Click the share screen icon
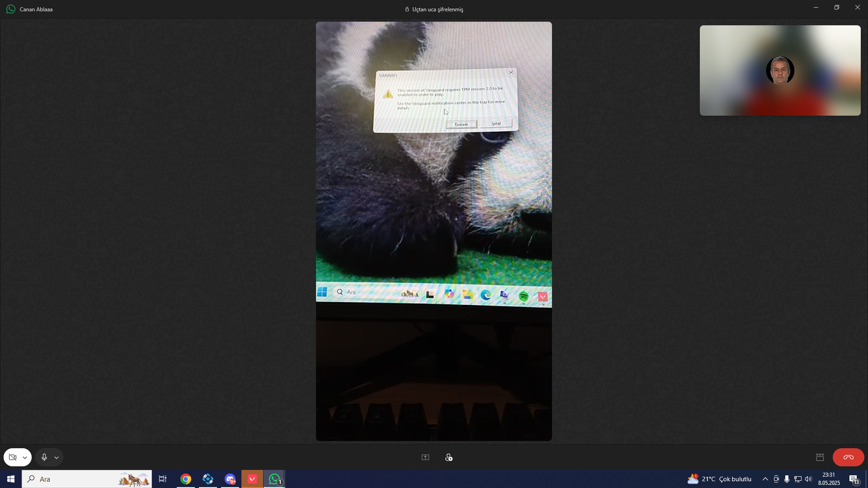This screenshot has height=488, width=868. [x=425, y=457]
